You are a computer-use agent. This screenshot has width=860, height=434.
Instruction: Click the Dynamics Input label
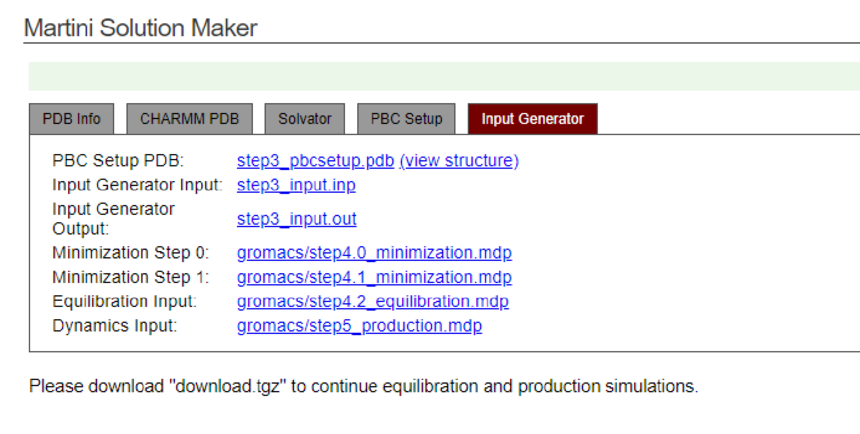click(x=114, y=327)
